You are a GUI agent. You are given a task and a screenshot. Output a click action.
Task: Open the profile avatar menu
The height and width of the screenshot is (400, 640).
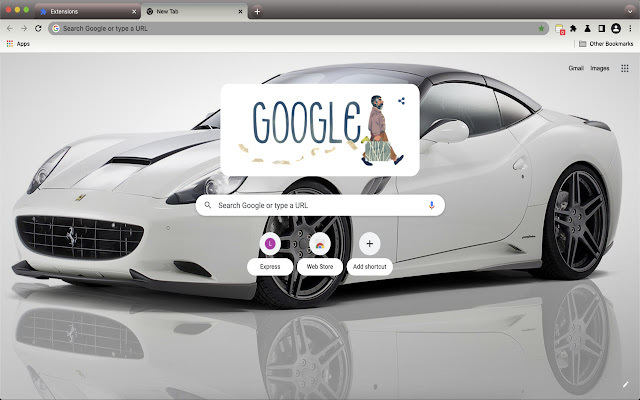[x=616, y=29]
